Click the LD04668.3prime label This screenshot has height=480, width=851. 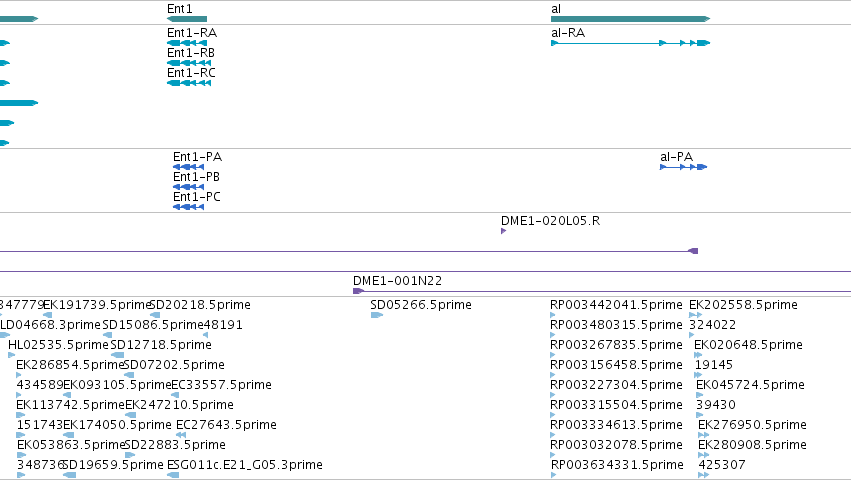[x=50, y=325]
